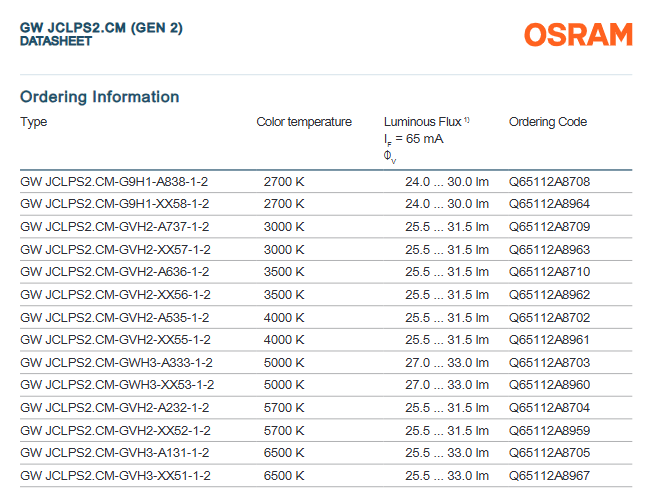Select type GW JCLPS2.CM-GVH2-XX57-1-2
This screenshot has height=504, width=650.
[x=115, y=250]
